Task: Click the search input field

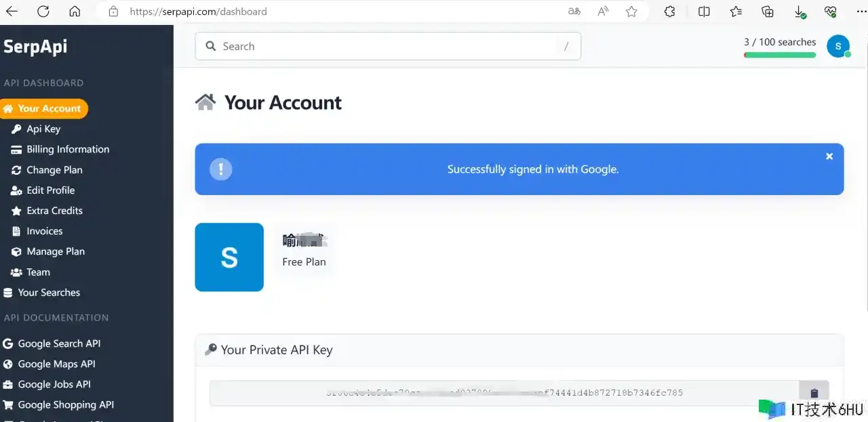Action: (x=388, y=46)
